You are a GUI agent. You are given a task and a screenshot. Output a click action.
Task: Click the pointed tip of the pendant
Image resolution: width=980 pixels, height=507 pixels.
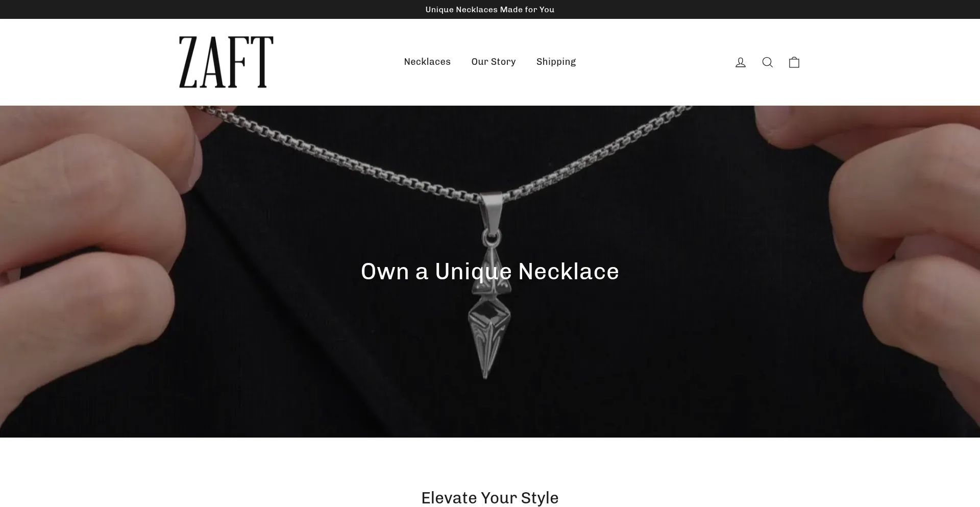coord(485,370)
